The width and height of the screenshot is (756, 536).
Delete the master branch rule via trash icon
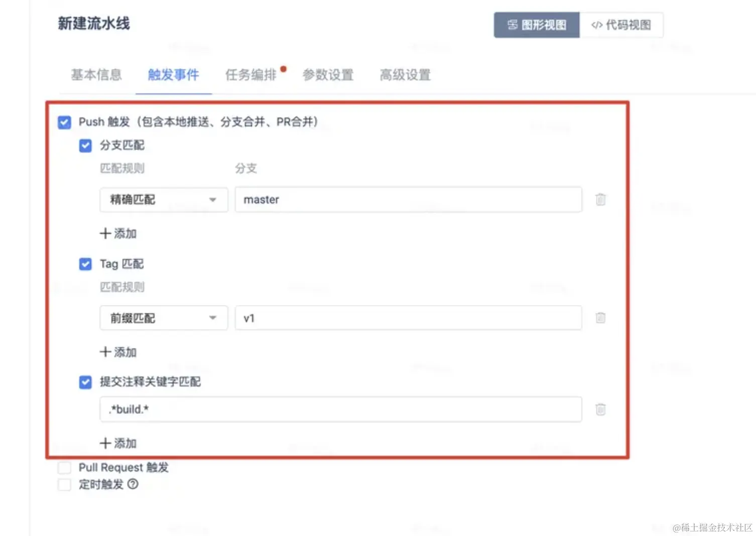point(600,199)
